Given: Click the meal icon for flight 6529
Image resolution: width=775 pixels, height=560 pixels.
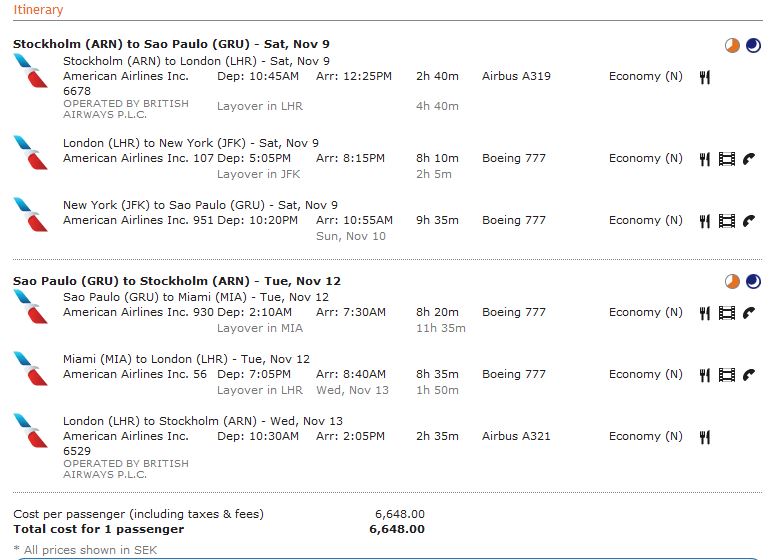Looking at the screenshot, I should coord(705,437).
